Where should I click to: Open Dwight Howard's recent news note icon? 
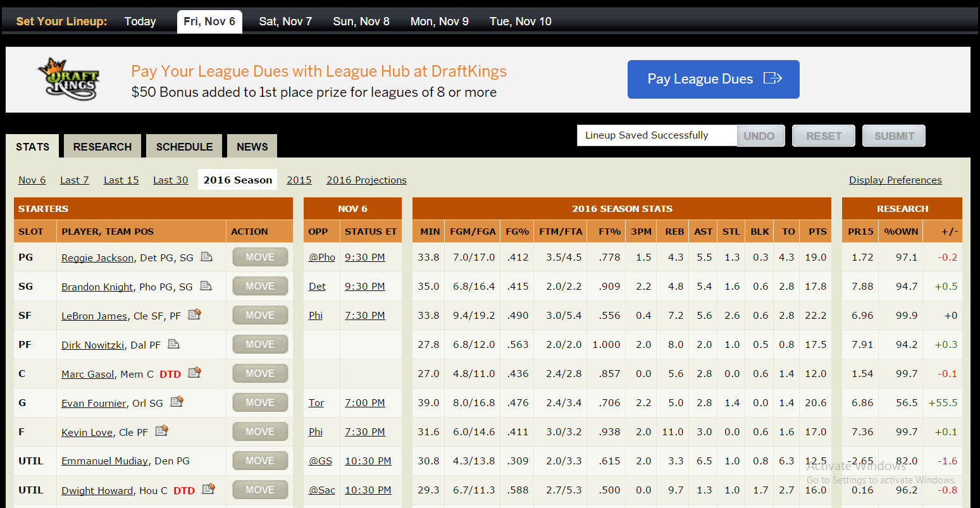[x=208, y=489]
